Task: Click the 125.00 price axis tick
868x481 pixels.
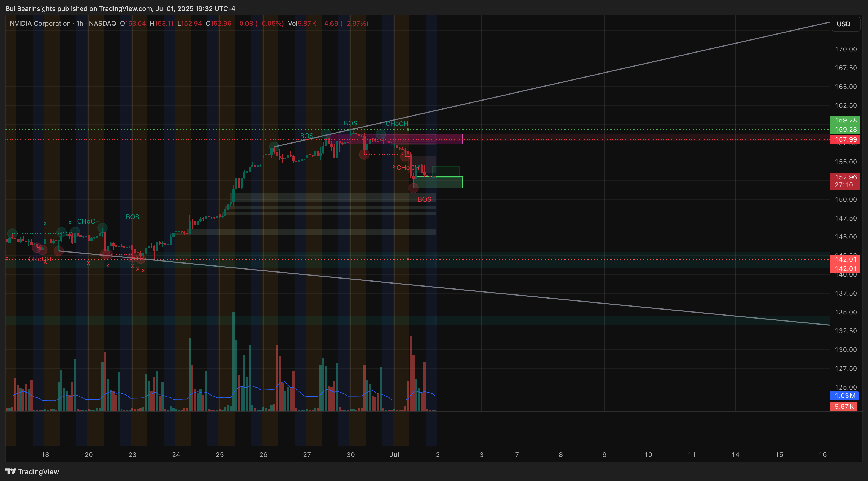Action: pyautogui.click(x=846, y=387)
